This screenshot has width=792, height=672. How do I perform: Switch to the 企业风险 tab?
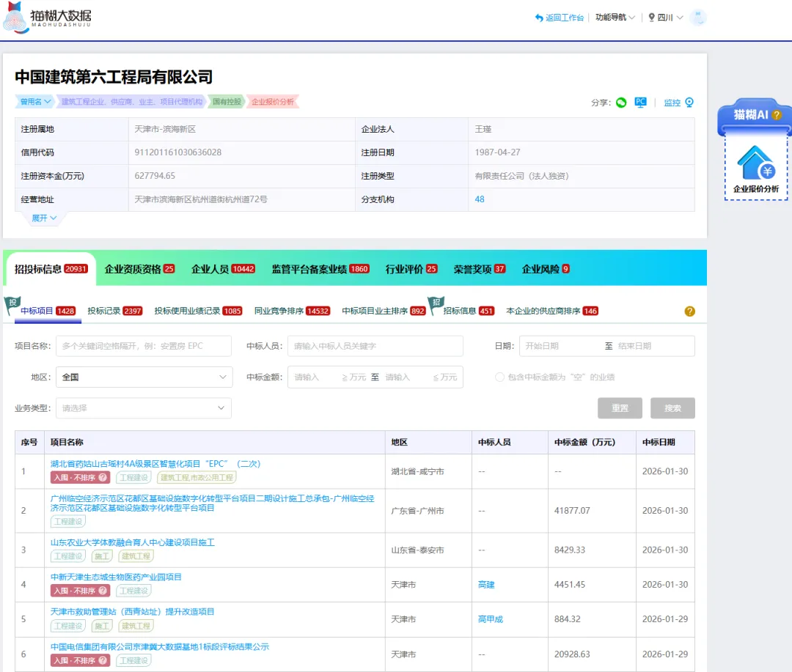coord(546,269)
